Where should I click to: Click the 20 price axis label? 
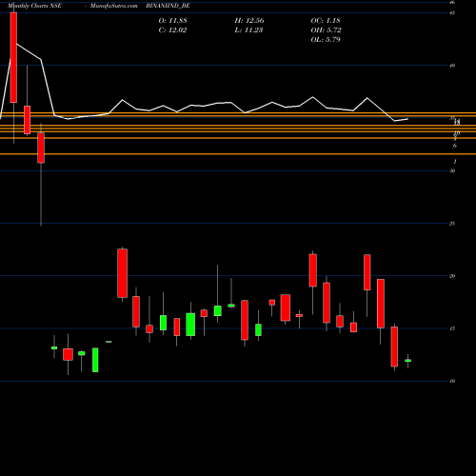pyautogui.click(x=452, y=276)
